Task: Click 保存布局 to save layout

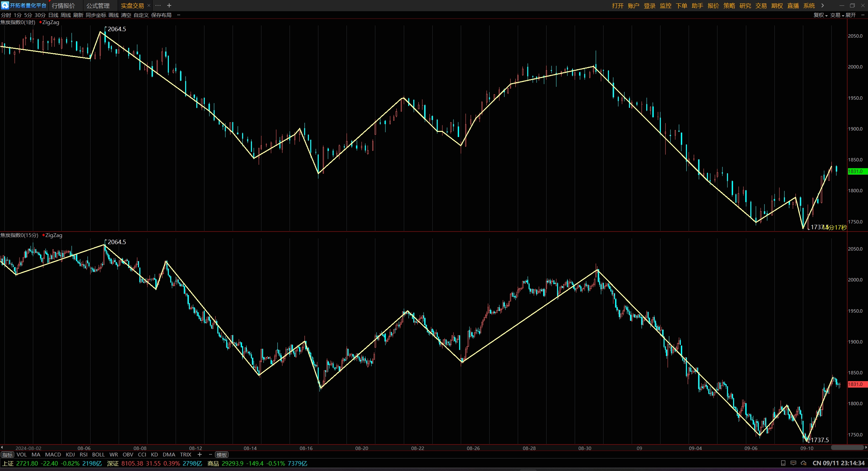Action: click(x=161, y=15)
